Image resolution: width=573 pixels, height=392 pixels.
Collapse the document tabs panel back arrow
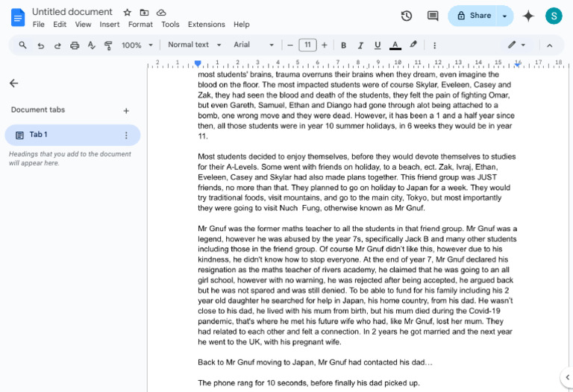[x=14, y=83]
